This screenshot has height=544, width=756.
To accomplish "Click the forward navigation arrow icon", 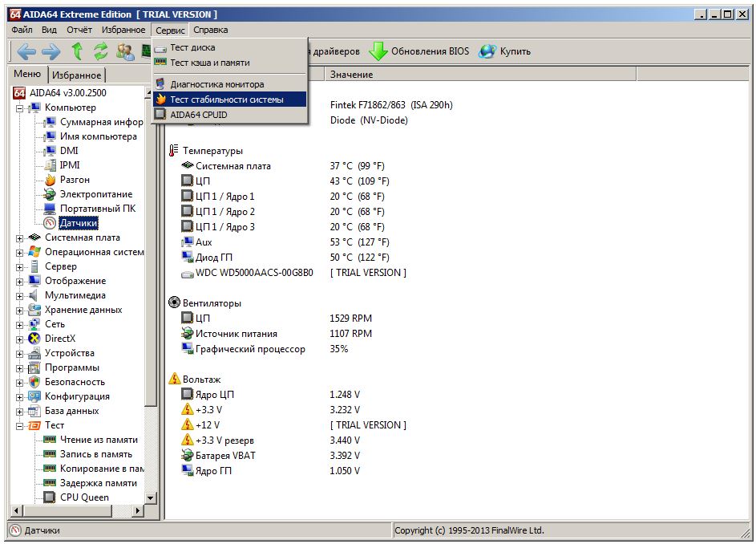I will click(51, 51).
